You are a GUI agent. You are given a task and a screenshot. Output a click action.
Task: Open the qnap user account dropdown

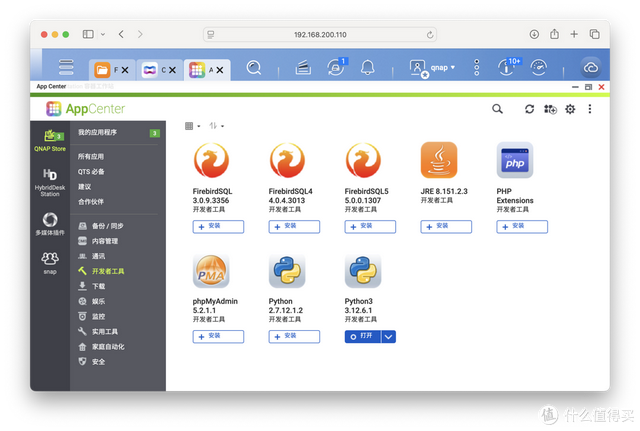[432, 68]
